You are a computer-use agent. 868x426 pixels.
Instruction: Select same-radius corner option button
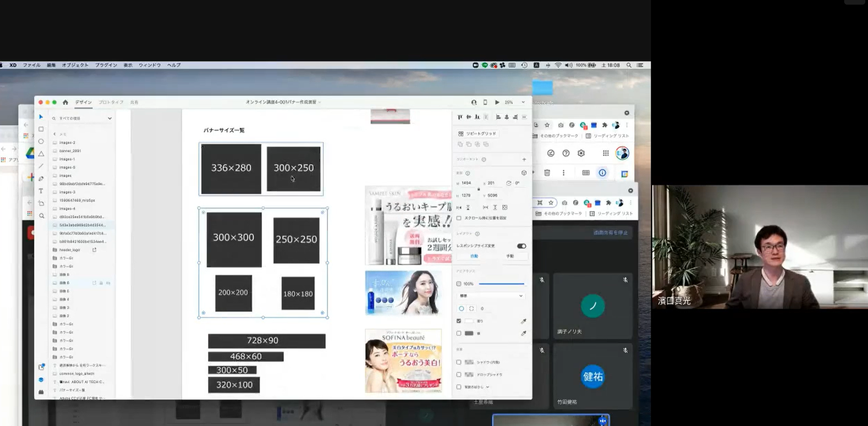pos(462,309)
